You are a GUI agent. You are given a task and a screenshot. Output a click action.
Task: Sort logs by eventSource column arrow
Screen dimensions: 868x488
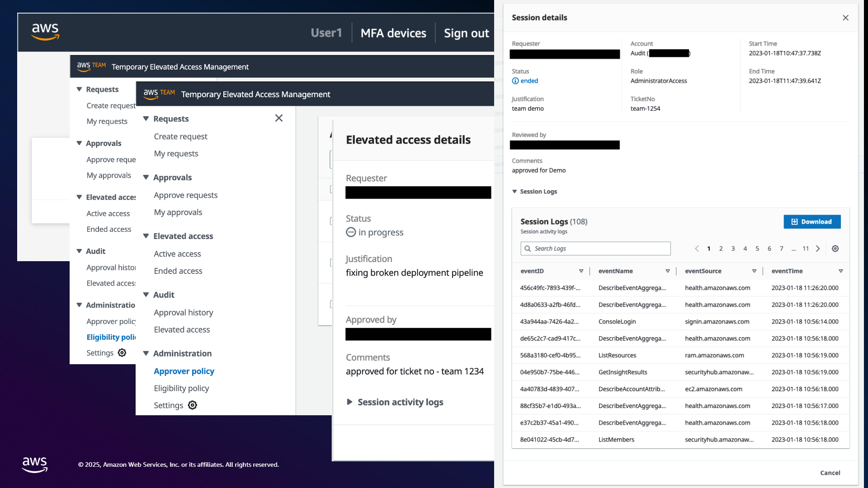coord(754,271)
